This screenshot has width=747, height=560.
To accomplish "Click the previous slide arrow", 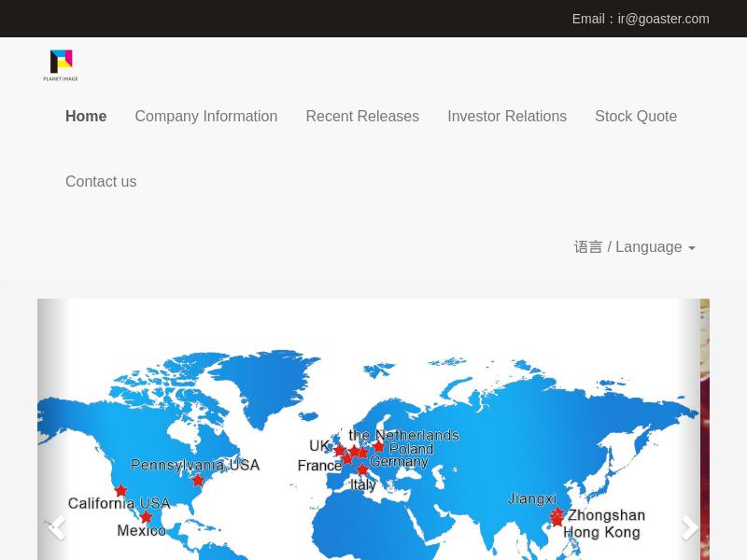I will 58,527.
